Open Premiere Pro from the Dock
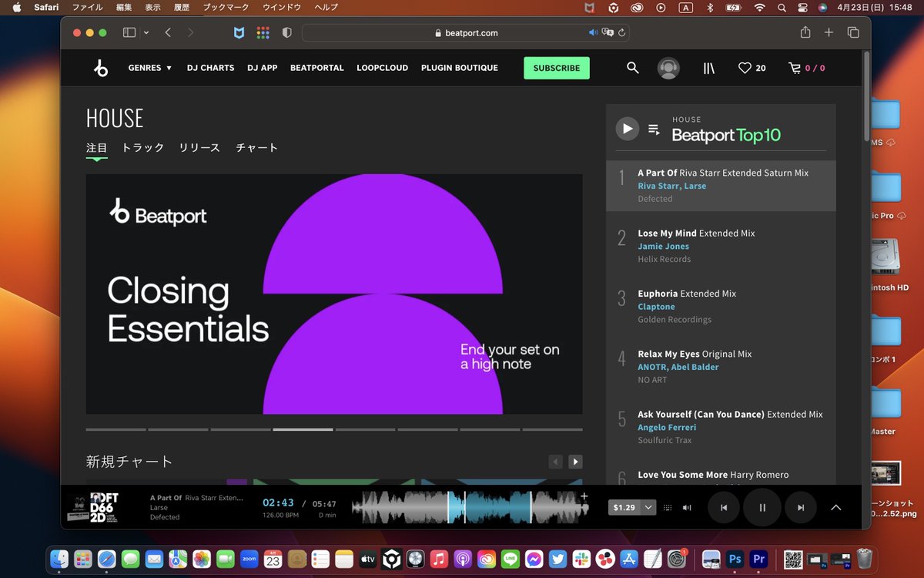This screenshot has width=924, height=578. click(758, 558)
